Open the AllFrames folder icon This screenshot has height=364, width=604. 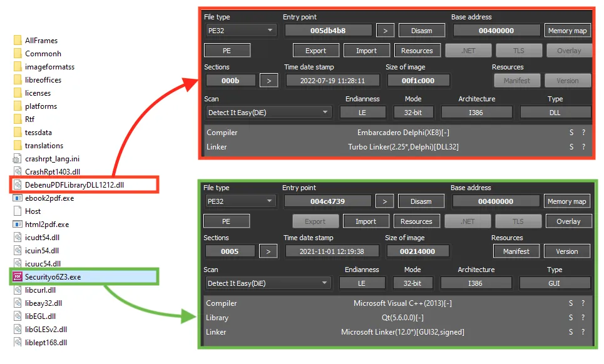[18, 41]
